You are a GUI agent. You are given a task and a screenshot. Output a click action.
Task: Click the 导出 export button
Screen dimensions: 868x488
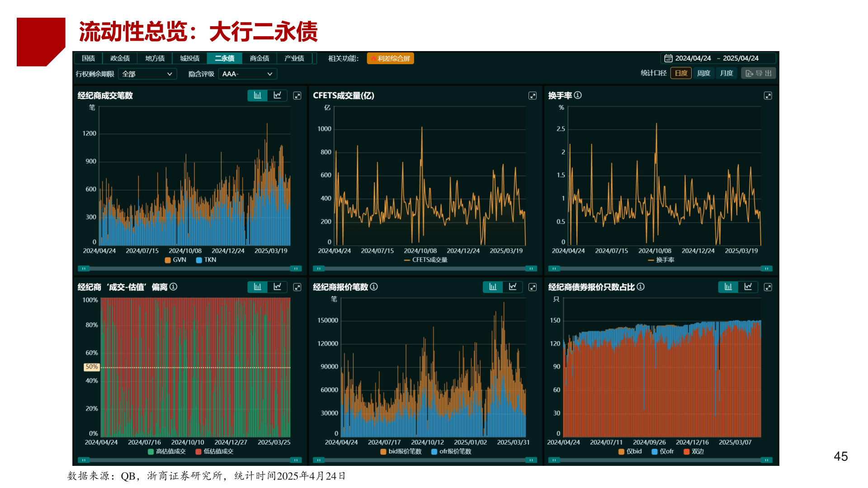(x=758, y=73)
